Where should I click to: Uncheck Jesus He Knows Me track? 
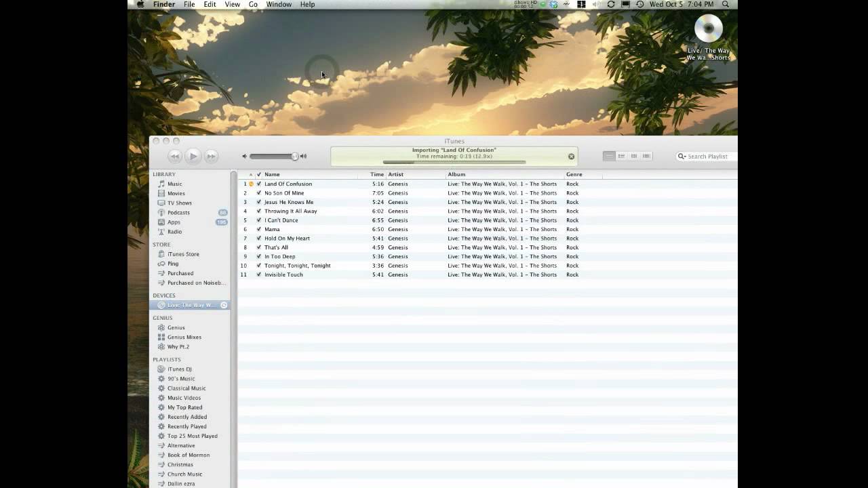pyautogui.click(x=259, y=202)
